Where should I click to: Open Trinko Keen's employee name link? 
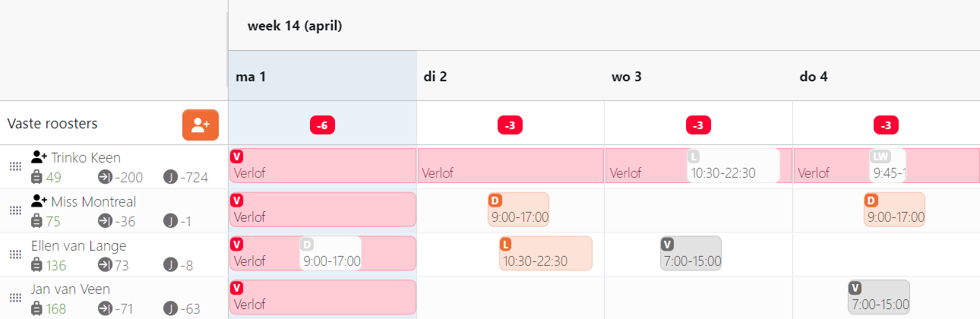tap(86, 157)
